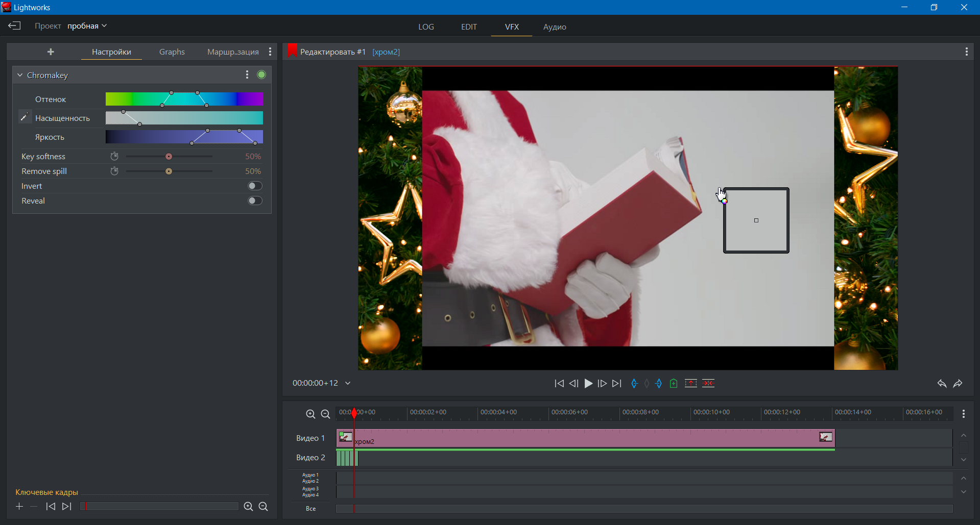Zoom out on the timeline
Screen dimensions: 980x525
click(325, 414)
